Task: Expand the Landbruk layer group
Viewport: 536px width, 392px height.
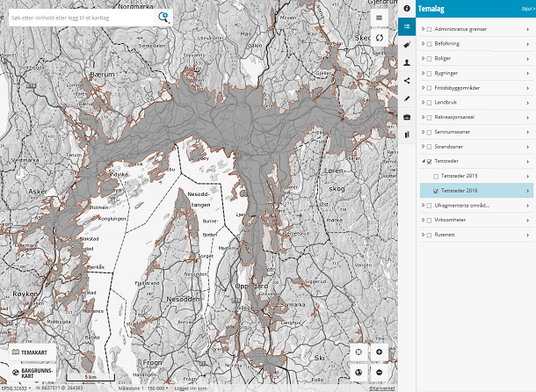Action: (x=423, y=103)
